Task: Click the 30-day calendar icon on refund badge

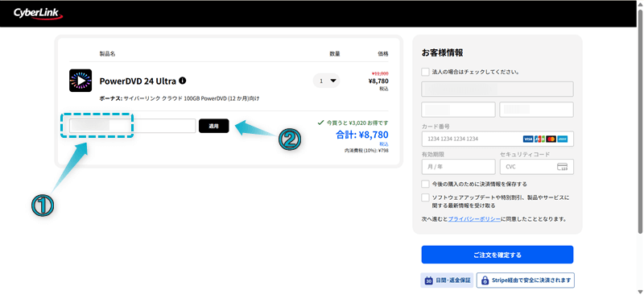Action: (428, 280)
